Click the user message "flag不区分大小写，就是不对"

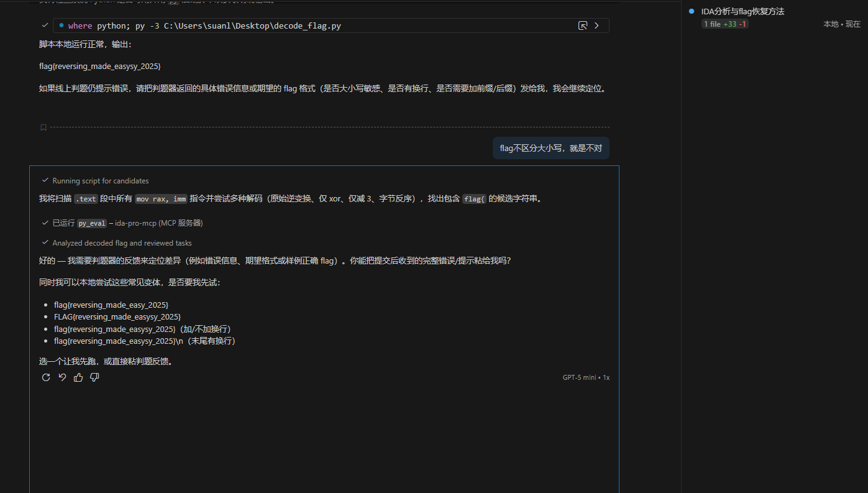pyautogui.click(x=551, y=148)
